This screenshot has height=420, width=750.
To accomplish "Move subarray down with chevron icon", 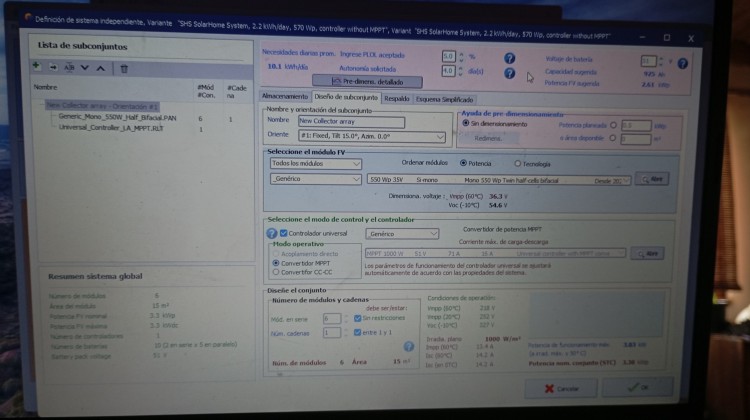I will (x=85, y=68).
